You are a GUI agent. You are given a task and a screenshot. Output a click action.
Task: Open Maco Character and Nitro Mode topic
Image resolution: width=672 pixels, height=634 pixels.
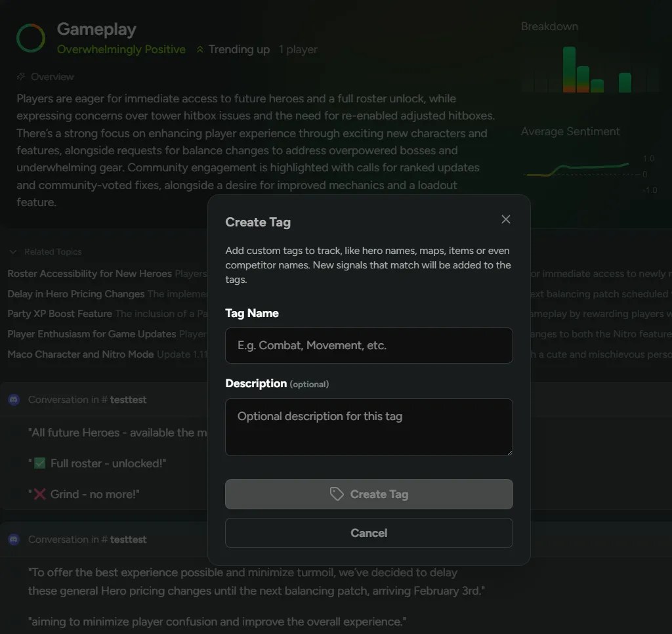pos(81,354)
